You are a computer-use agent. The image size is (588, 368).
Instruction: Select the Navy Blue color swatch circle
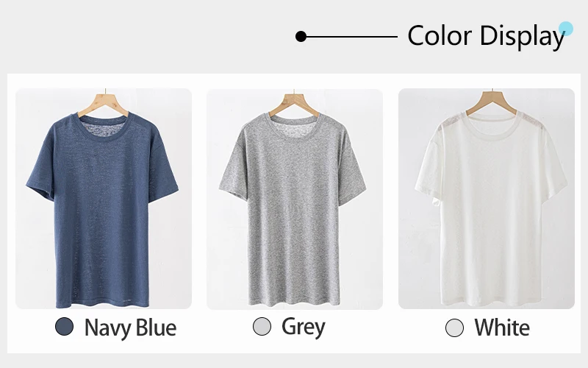pyautogui.click(x=65, y=326)
